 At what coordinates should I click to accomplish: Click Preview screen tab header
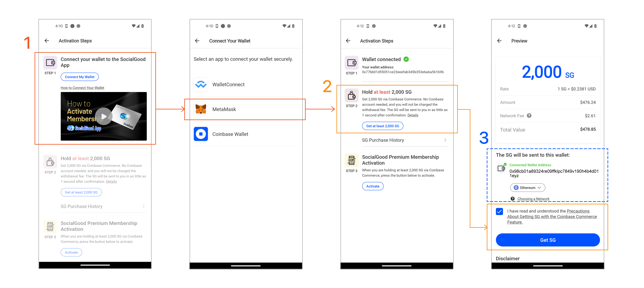pos(519,41)
